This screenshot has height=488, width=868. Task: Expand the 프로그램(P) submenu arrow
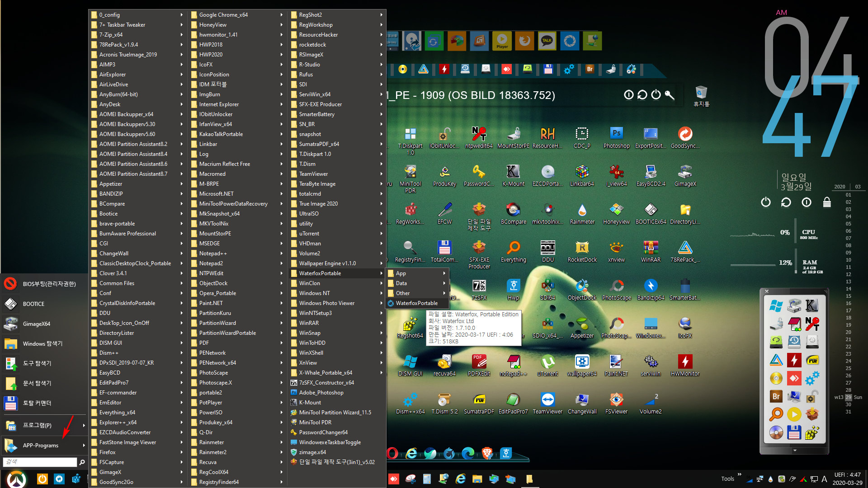point(84,425)
